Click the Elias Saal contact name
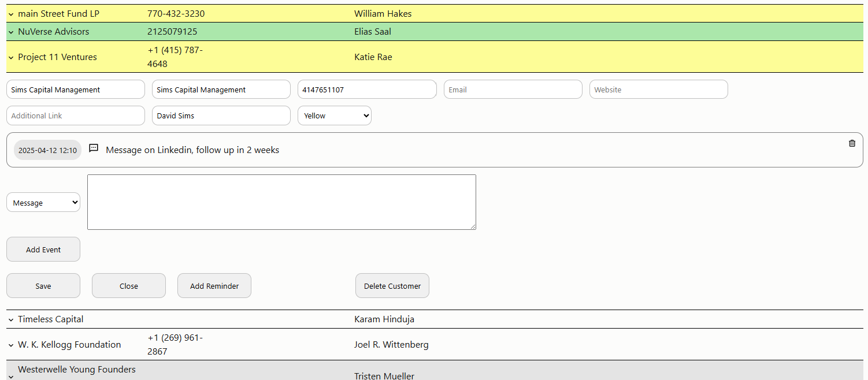 (373, 32)
